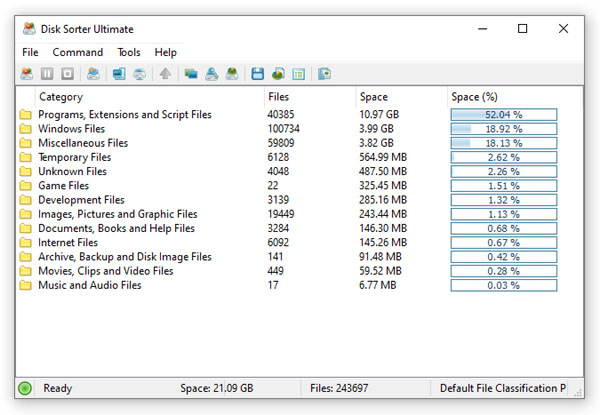Click the space value 564.99 MB

coord(383,157)
